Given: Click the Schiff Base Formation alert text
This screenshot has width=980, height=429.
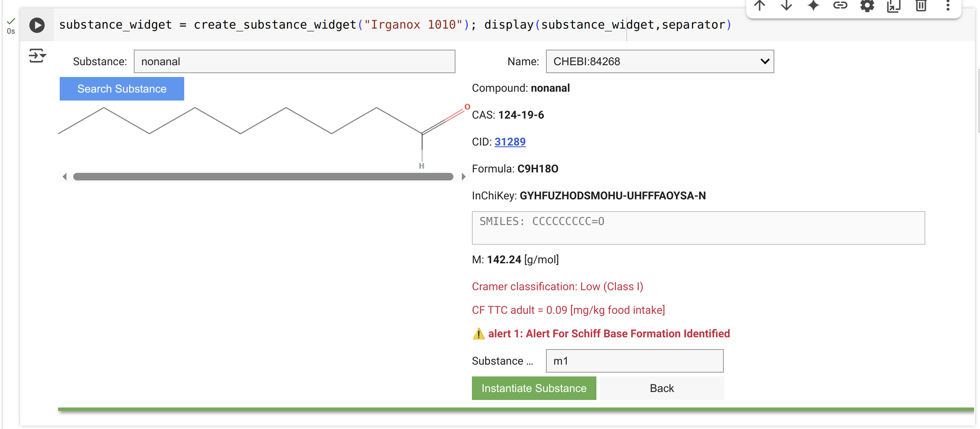Looking at the screenshot, I should click(x=609, y=334).
